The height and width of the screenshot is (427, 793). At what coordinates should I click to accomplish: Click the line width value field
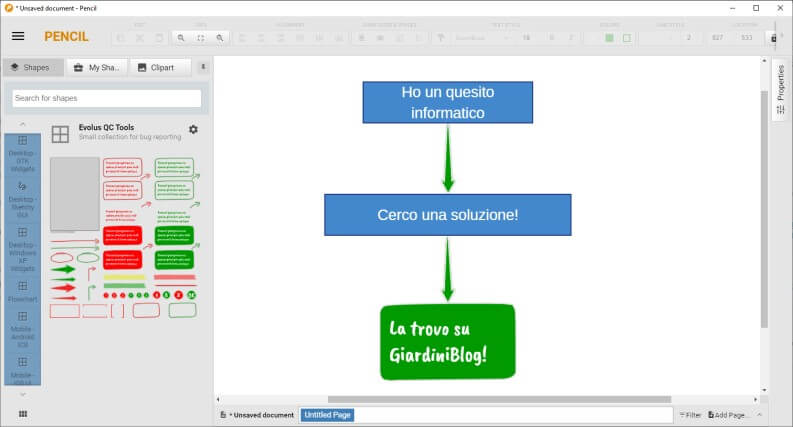tap(688, 38)
